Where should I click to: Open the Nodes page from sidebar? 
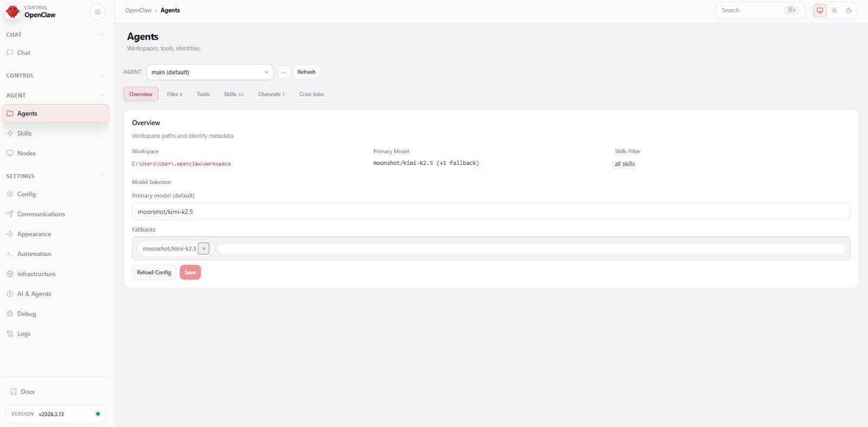[x=55, y=154]
